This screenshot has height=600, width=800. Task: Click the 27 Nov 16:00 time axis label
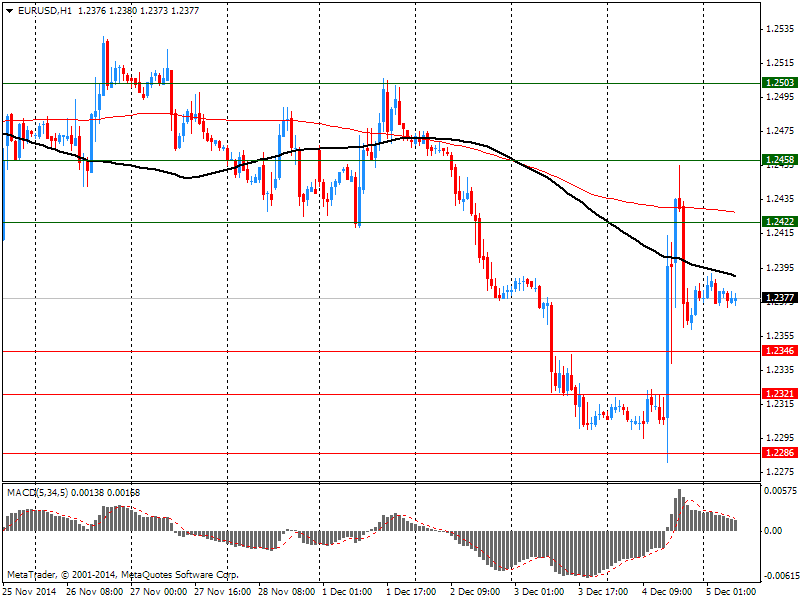point(222,592)
